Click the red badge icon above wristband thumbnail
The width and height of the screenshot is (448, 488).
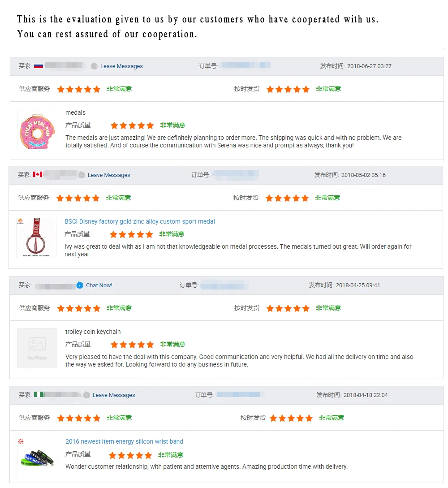21,441
